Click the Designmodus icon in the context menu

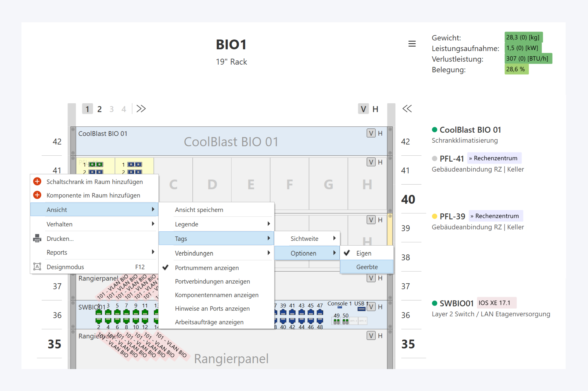click(x=37, y=267)
